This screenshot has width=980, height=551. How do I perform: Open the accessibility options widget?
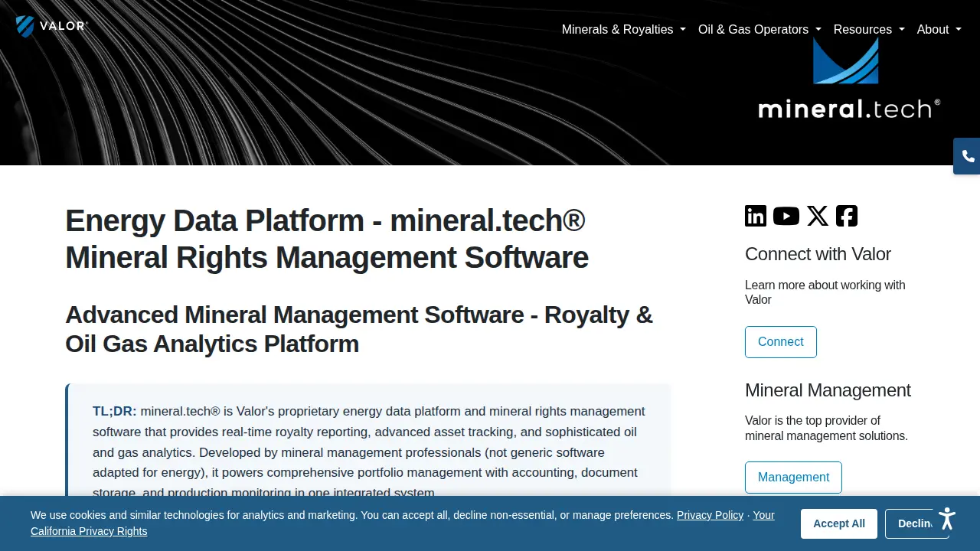coord(947,518)
